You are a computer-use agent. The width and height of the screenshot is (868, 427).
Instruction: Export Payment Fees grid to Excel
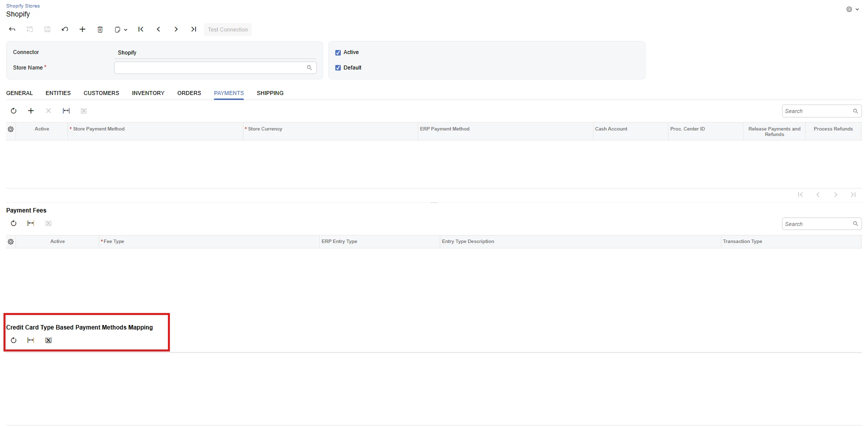click(48, 223)
